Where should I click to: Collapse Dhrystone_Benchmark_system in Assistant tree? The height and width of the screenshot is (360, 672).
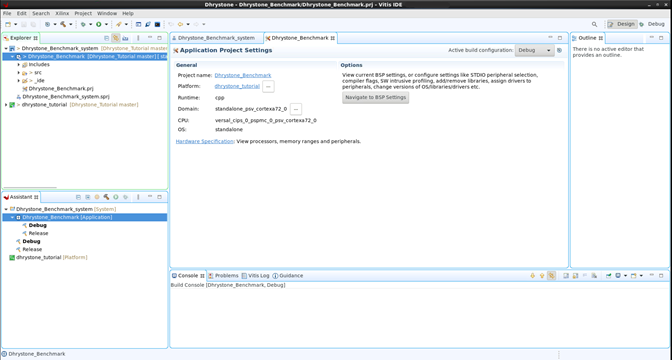pyautogui.click(x=6, y=209)
